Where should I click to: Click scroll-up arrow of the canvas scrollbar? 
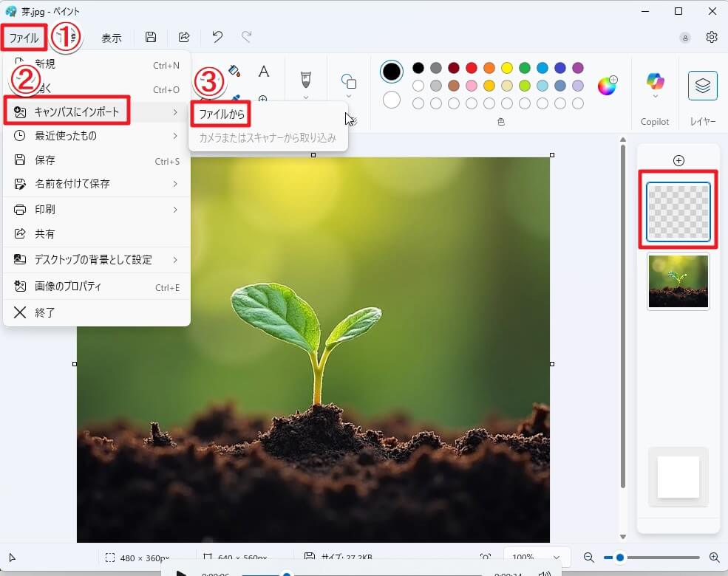pos(623,140)
